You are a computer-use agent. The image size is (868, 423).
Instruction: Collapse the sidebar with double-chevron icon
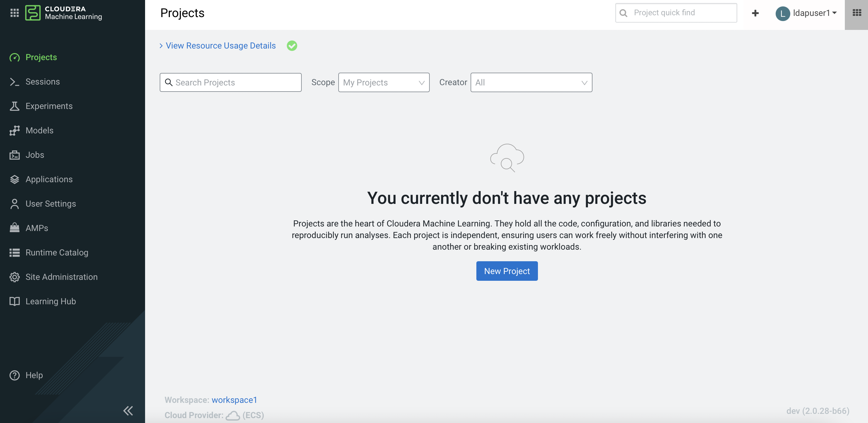pyautogui.click(x=128, y=410)
